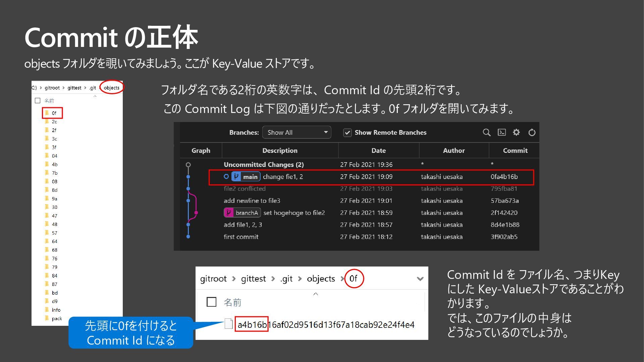The image size is (644, 362).
Task: Select the pack folder in objects list
Action: coord(56,318)
